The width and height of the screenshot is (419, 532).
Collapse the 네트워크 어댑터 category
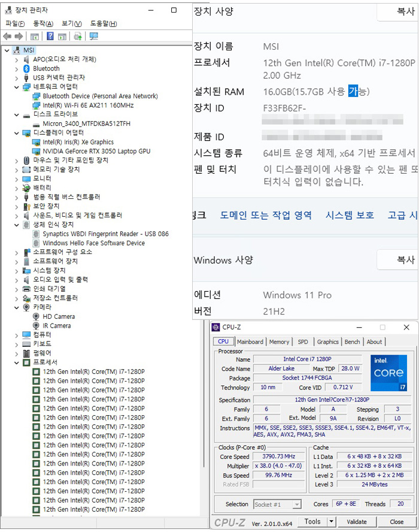coord(17,87)
